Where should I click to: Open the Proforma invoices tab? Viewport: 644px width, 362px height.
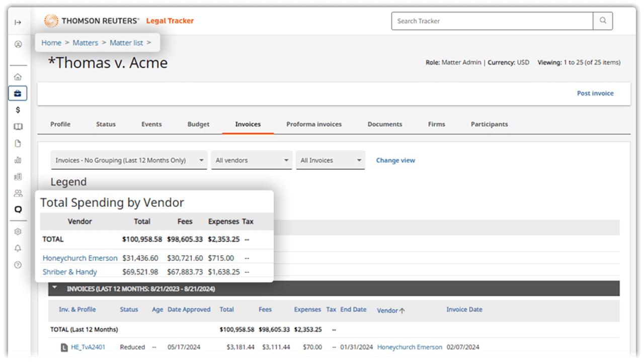314,124
